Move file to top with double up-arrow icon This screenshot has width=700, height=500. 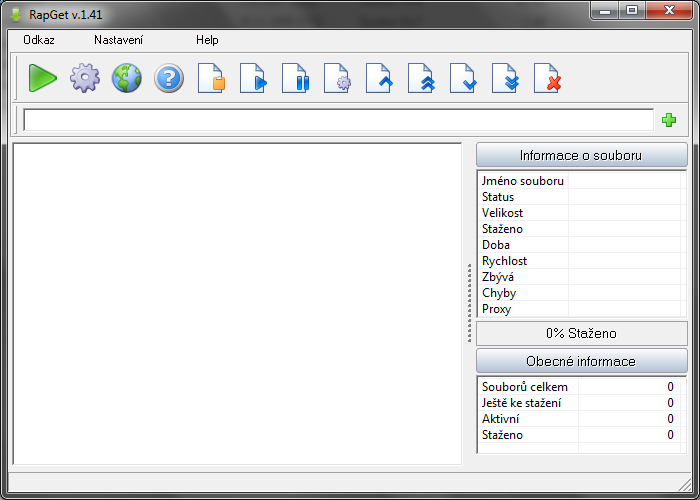(421, 78)
